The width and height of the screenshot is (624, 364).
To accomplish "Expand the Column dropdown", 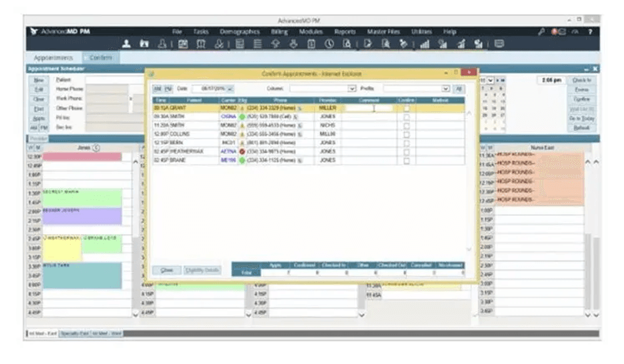I will pyautogui.click(x=351, y=88).
